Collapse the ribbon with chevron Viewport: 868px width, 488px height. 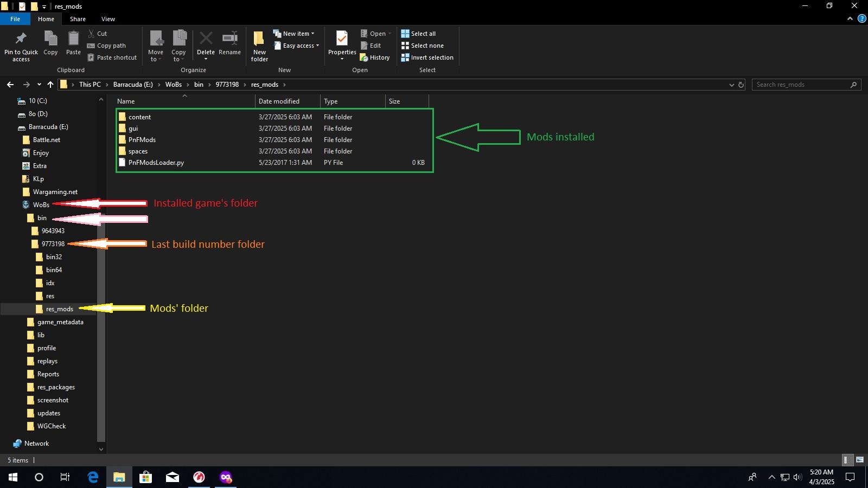coord(850,19)
